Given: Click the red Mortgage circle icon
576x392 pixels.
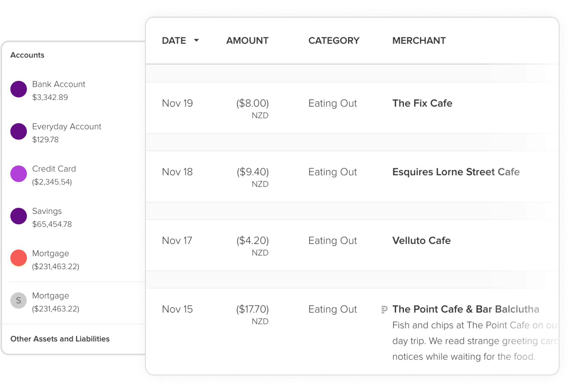Looking at the screenshot, I should point(18,258).
